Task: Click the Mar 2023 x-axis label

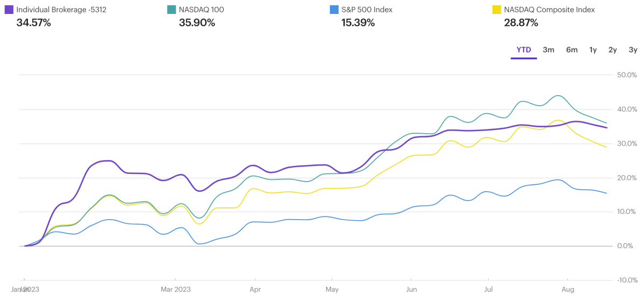Action: pyautogui.click(x=175, y=289)
